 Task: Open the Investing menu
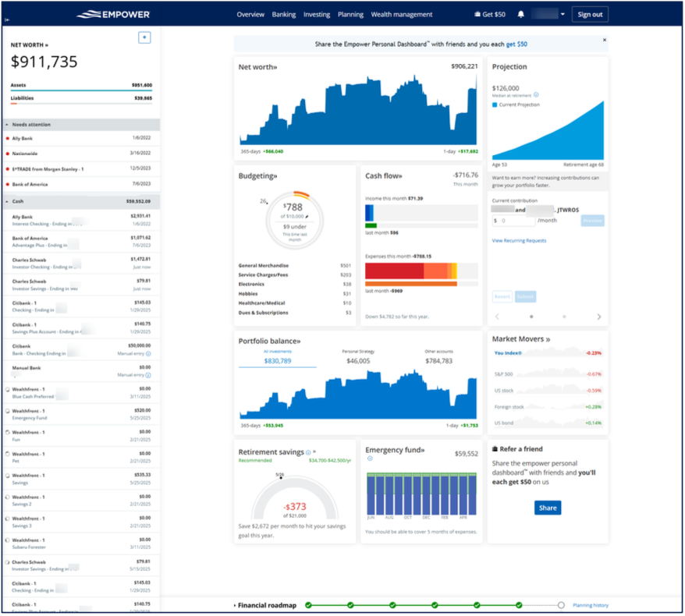[x=317, y=14]
